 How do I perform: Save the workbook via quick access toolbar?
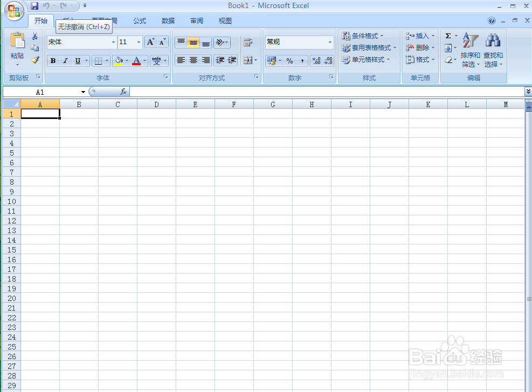pyautogui.click(x=34, y=5)
